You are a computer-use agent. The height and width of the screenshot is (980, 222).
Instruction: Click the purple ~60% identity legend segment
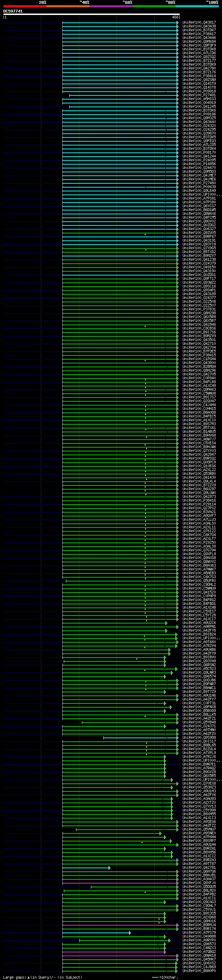(111, 6)
